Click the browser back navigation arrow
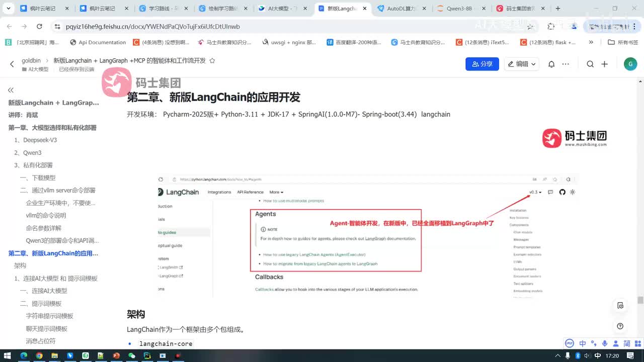 tap(10, 27)
